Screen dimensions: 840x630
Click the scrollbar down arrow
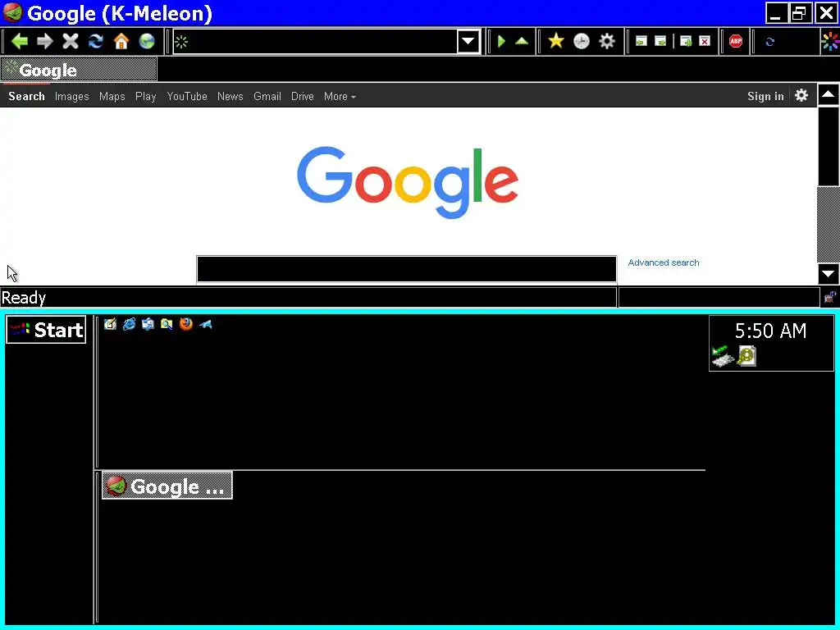(x=829, y=274)
